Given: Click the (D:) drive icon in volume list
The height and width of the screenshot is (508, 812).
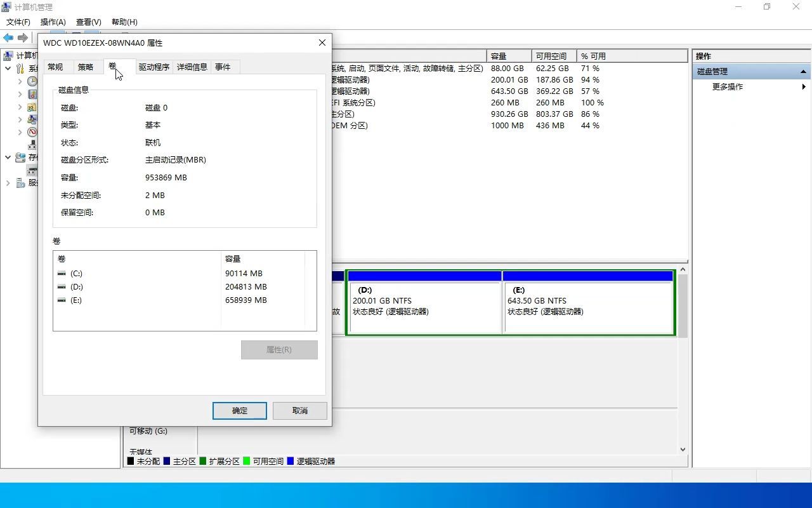Looking at the screenshot, I should [62, 287].
